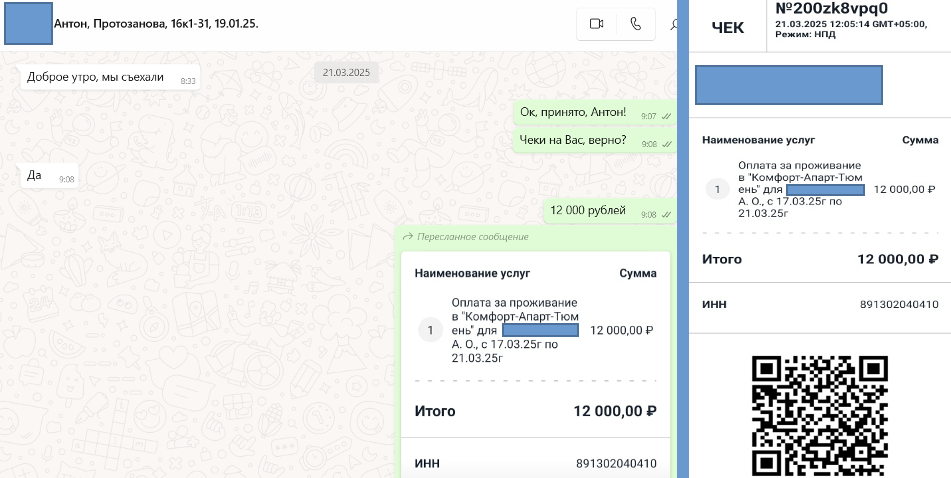Select the incoming reply 'Да'
Viewport: 951px width, 478px height.
[x=50, y=176]
